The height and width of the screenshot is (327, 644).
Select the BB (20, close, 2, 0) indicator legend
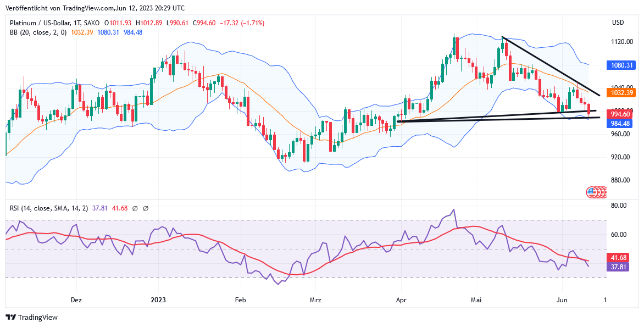pos(38,32)
